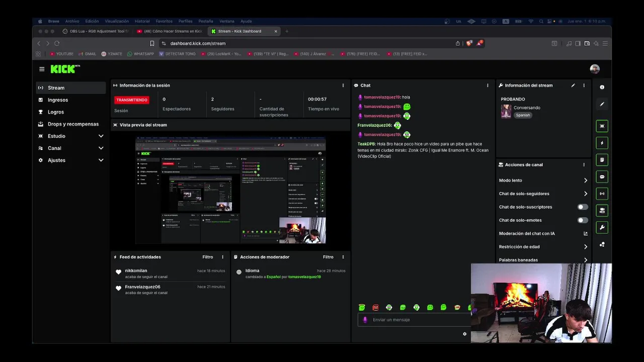
Task: Click the channel actions icon in right sidebar
Action: pos(602,211)
